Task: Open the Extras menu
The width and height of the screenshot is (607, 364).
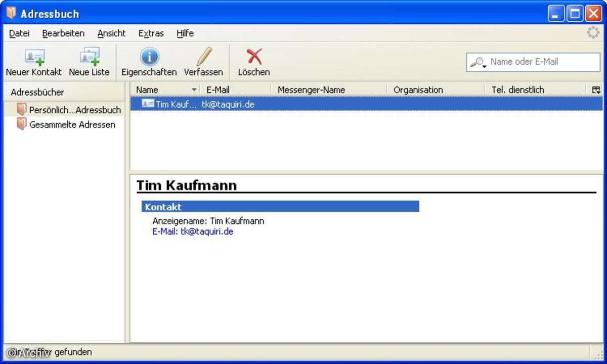Action: tap(151, 33)
